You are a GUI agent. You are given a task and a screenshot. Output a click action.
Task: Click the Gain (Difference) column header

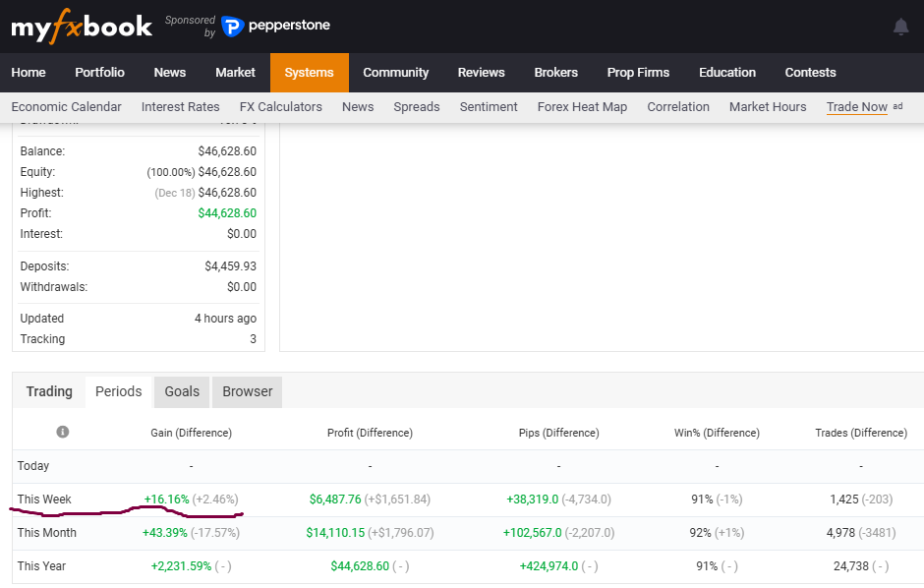point(191,433)
